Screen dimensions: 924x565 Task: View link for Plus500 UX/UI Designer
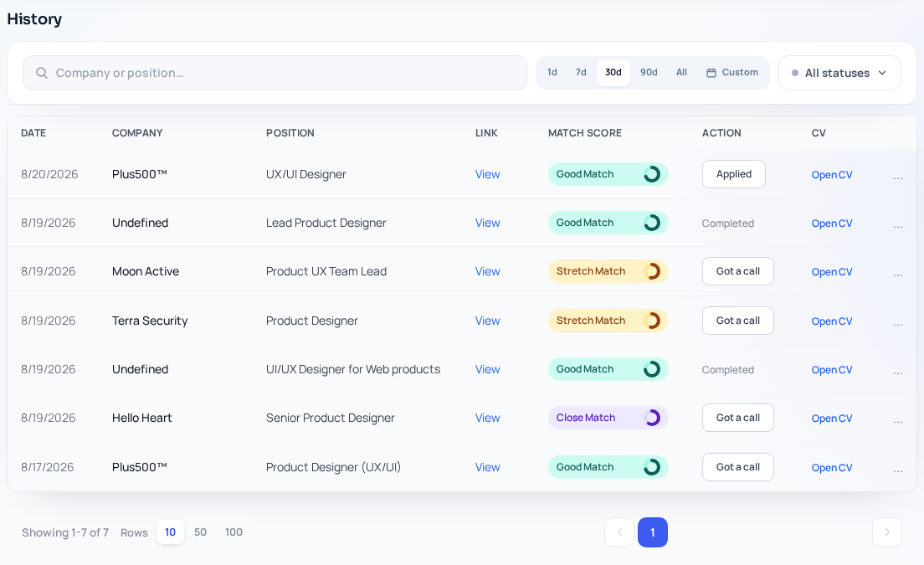(487, 174)
